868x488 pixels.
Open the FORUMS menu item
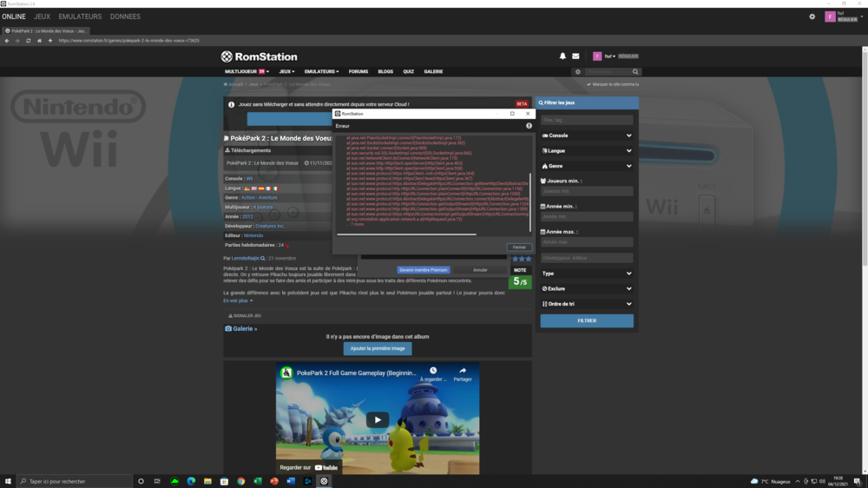(358, 71)
